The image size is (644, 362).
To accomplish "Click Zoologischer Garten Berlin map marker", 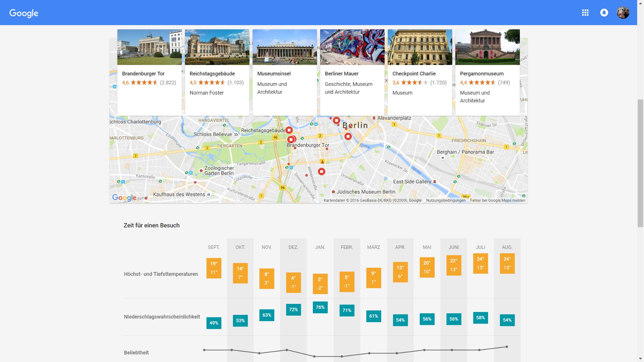I will click(x=201, y=170).
